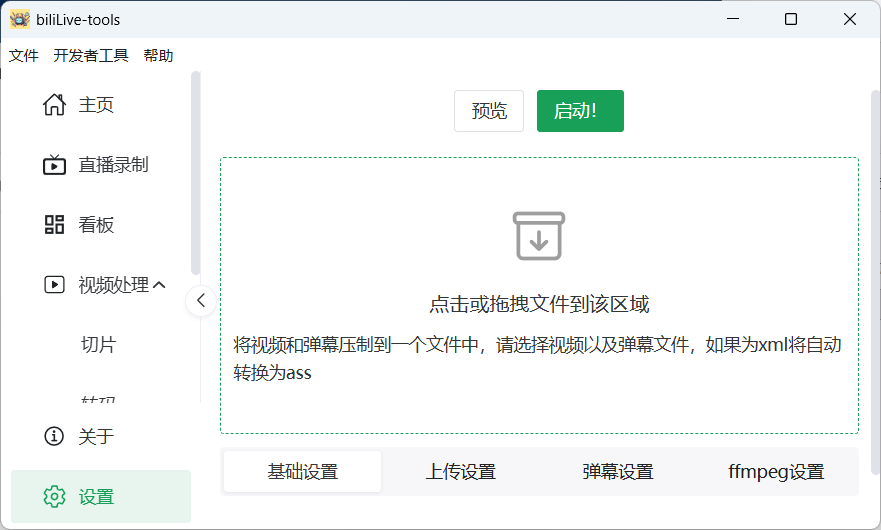Click the archive upload box icon
The image size is (881, 530).
[539, 236]
